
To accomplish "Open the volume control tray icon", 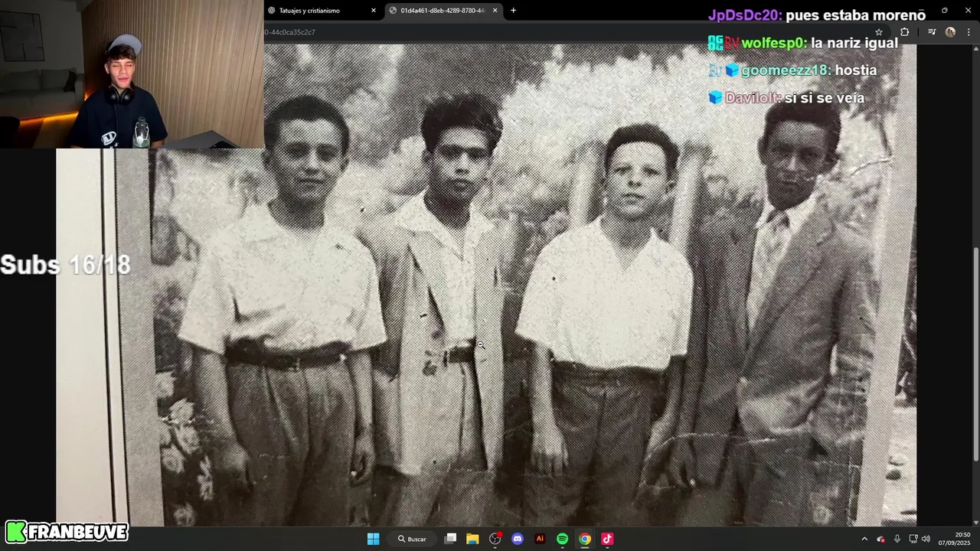I will [x=926, y=539].
